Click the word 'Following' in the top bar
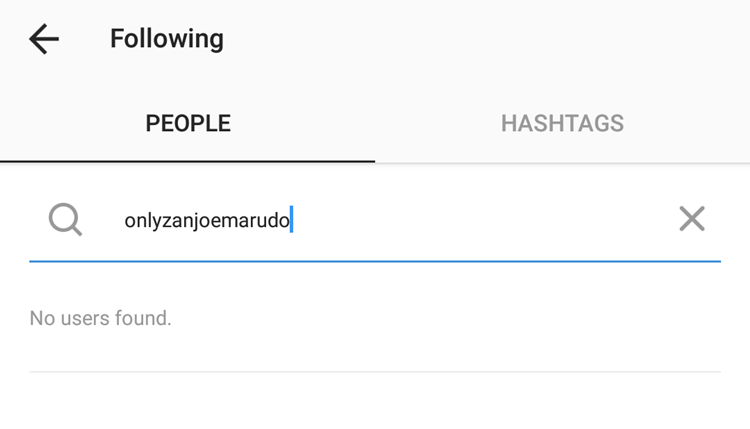Image resolution: width=750 pixels, height=429 pixels. coord(167,39)
